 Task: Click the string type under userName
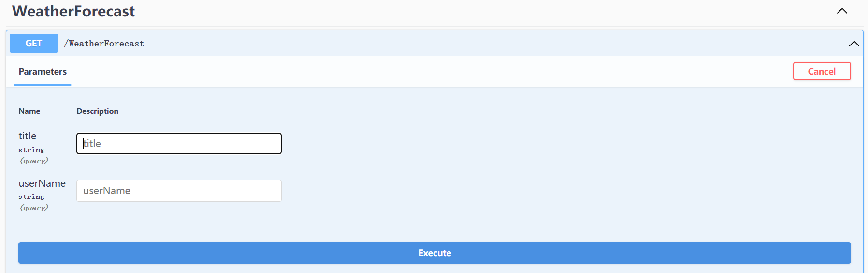31,197
